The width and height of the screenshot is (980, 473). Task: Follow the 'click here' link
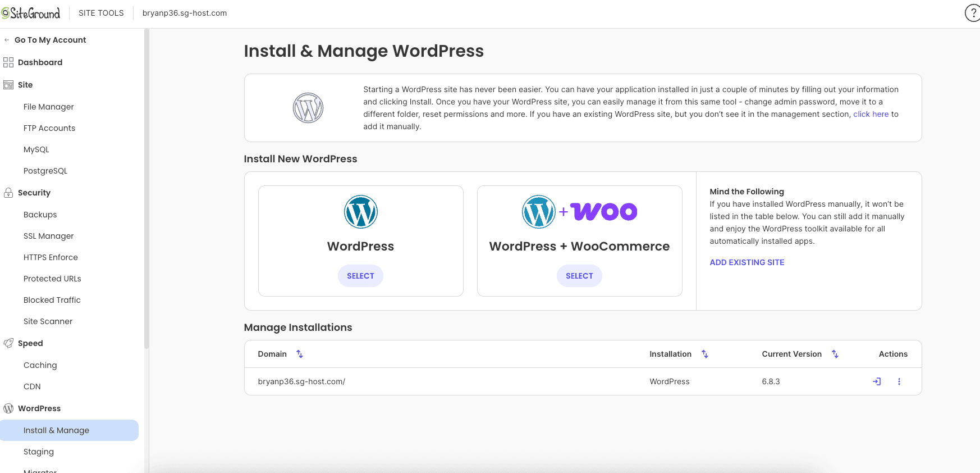coord(871,114)
